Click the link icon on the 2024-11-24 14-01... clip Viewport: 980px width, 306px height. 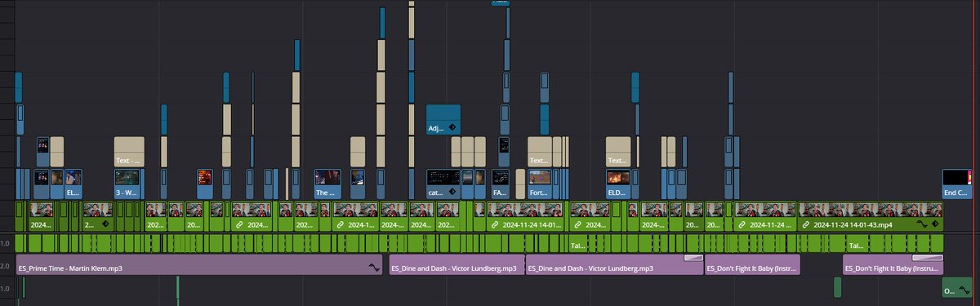[494, 224]
